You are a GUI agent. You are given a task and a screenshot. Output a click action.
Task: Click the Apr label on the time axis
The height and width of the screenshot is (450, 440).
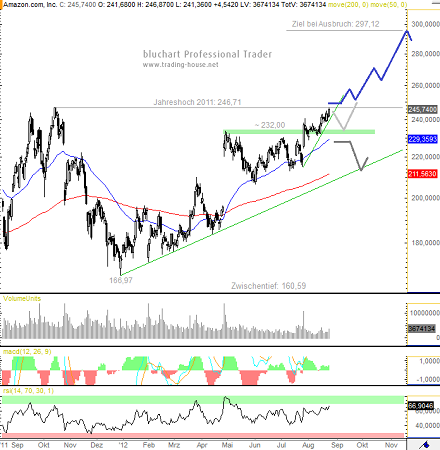click(202, 445)
